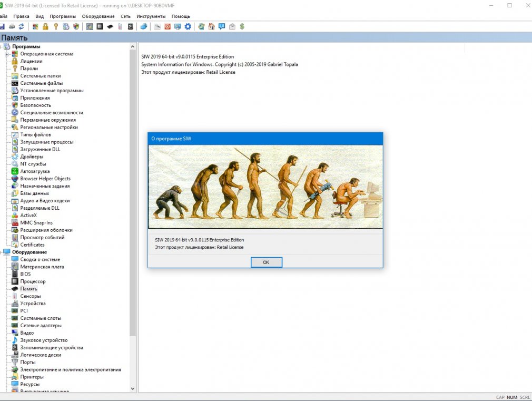Screen dimensions: 532x401
Task: Open Системные файлы in the tree
Action: (x=42, y=83)
